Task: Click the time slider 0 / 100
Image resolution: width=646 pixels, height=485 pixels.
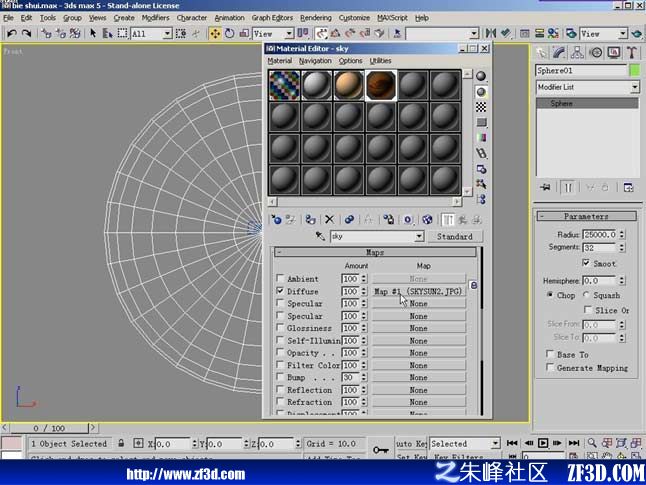Action: click(49, 428)
